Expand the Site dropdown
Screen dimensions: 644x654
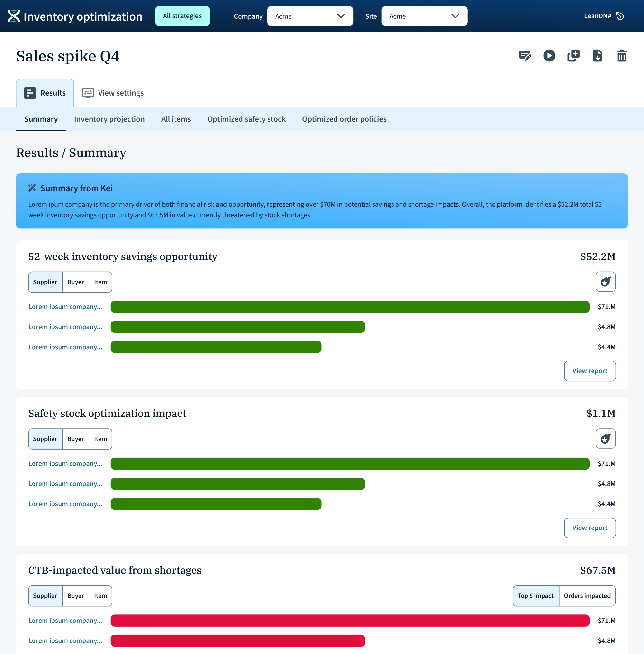tap(424, 16)
